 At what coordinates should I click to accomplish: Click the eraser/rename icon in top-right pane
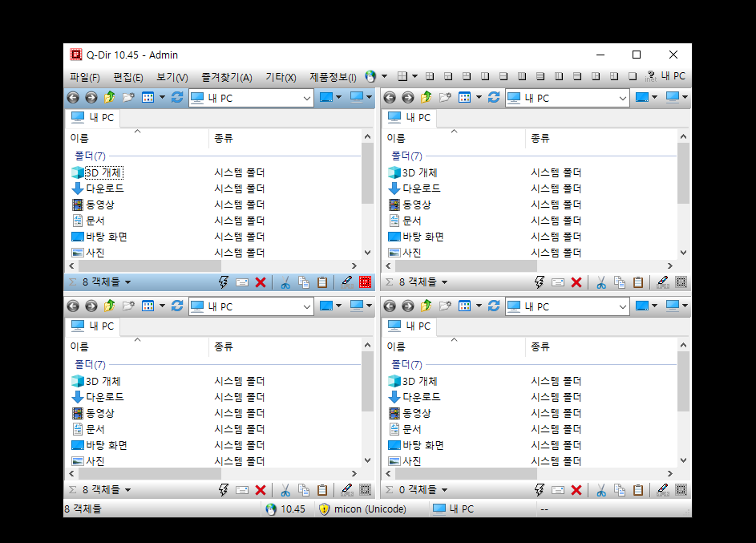[x=663, y=282]
